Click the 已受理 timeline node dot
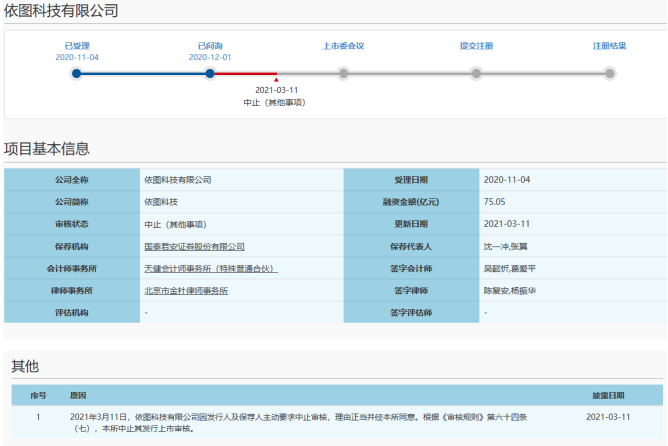 [x=77, y=74]
